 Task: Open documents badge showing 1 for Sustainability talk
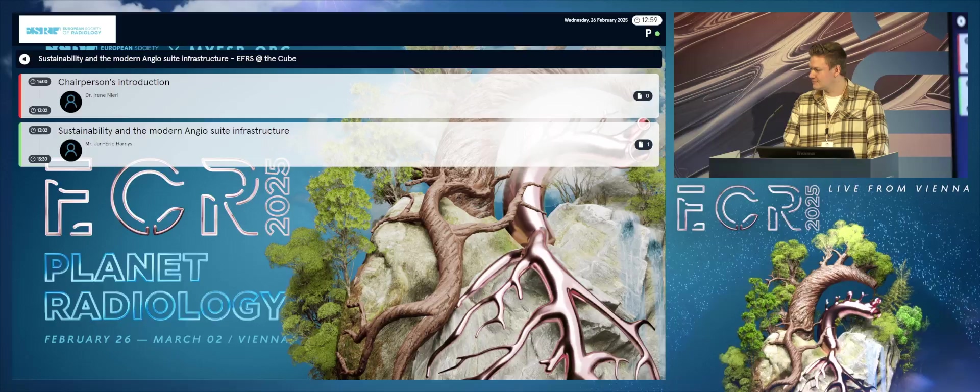pos(644,145)
